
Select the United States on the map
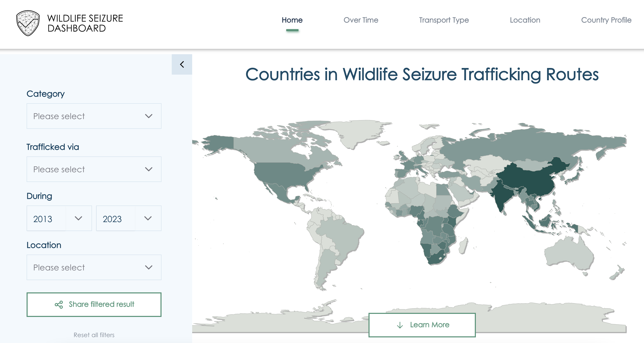point(284,174)
